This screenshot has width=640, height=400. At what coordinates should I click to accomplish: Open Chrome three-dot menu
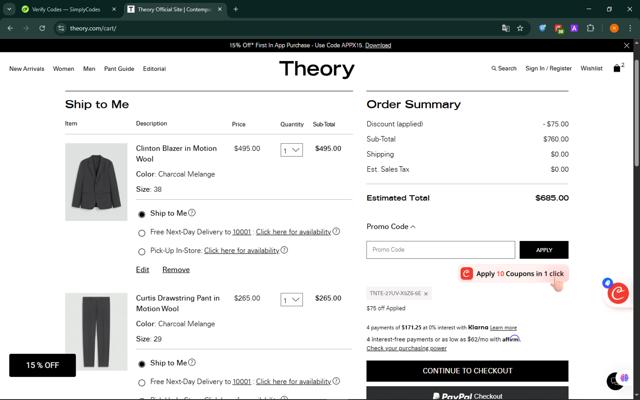click(x=630, y=28)
